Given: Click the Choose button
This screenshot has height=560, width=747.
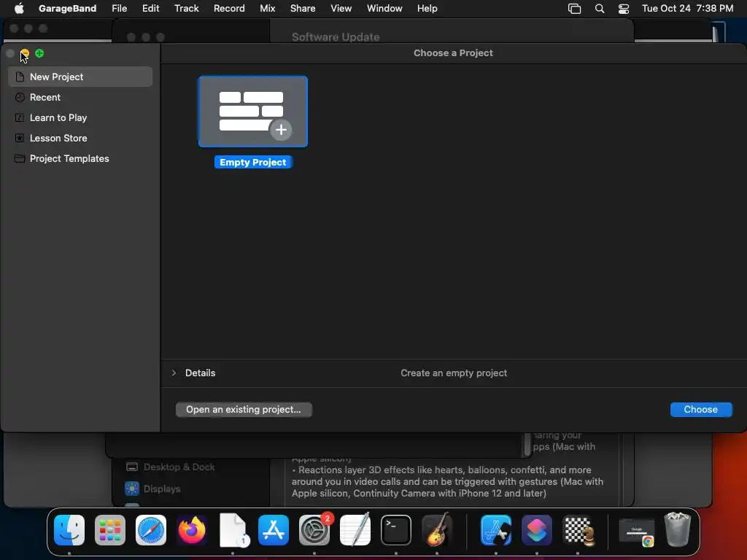Looking at the screenshot, I should (701, 410).
